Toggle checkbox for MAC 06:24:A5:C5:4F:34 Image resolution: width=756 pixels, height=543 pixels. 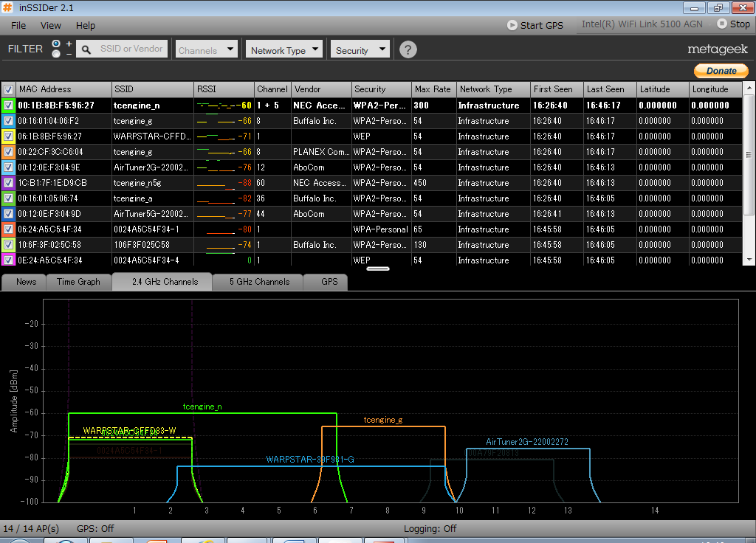point(8,229)
